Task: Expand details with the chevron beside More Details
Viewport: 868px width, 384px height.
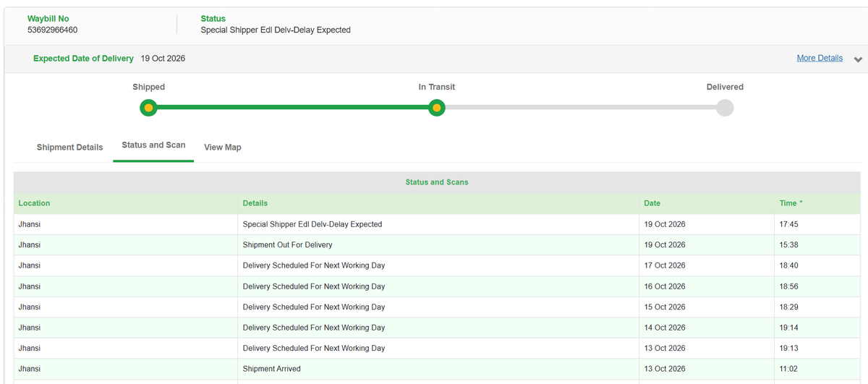Action: point(858,59)
